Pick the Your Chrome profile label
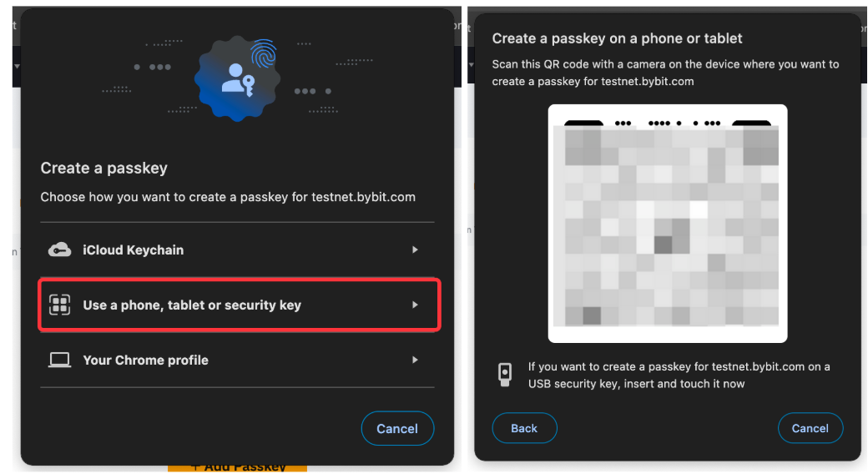This screenshot has height=474, width=868. [x=145, y=361]
